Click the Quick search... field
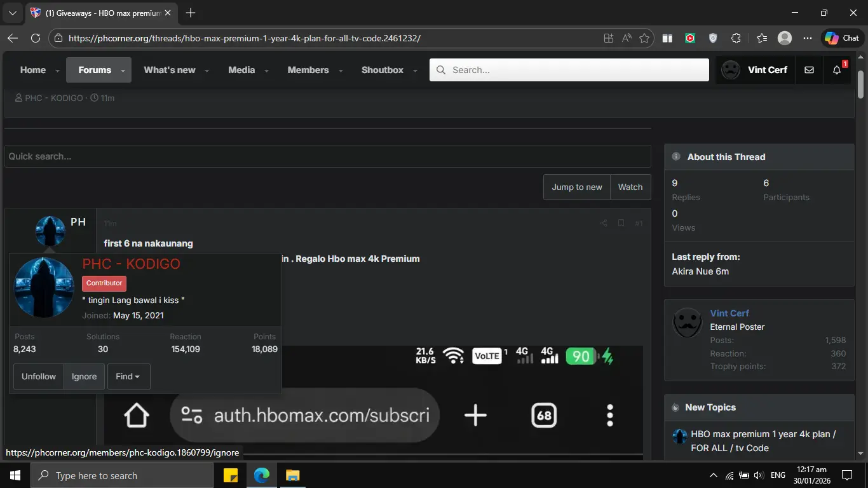The width and height of the screenshot is (868, 488). point(328,156)
